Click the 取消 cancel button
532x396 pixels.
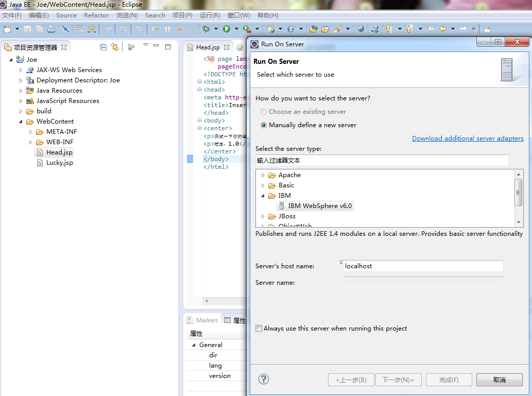point(499,380)
